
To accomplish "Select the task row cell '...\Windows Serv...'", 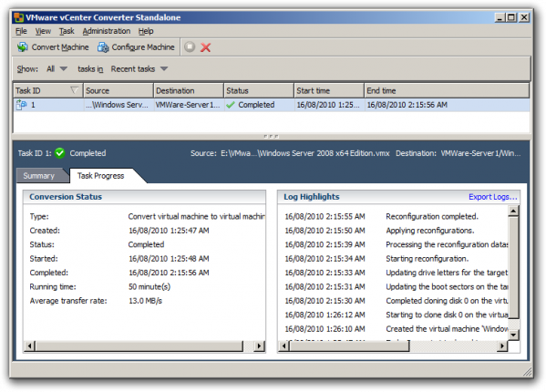I will coord(118,105).
